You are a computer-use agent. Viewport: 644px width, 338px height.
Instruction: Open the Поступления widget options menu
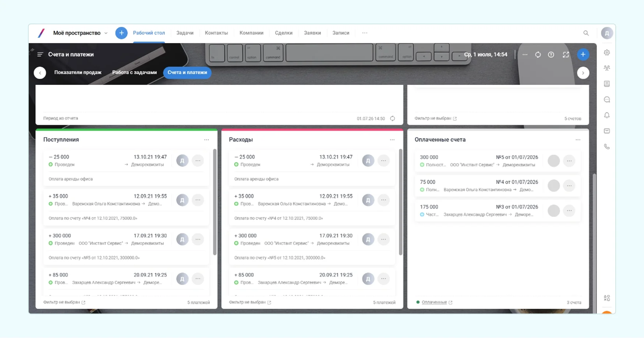[x=206, y=140]
